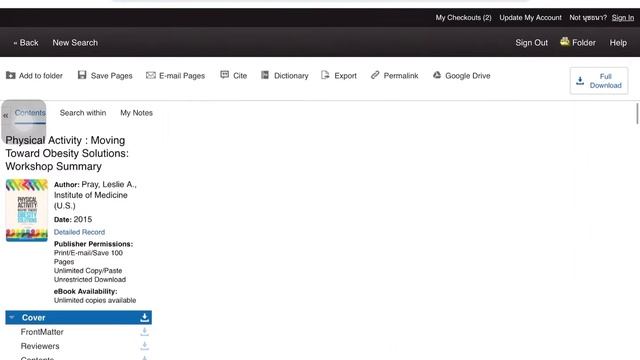Click the date value '2015'
Image resolution: width=640 pixels, height=360 pixels.
coord(82,220)
